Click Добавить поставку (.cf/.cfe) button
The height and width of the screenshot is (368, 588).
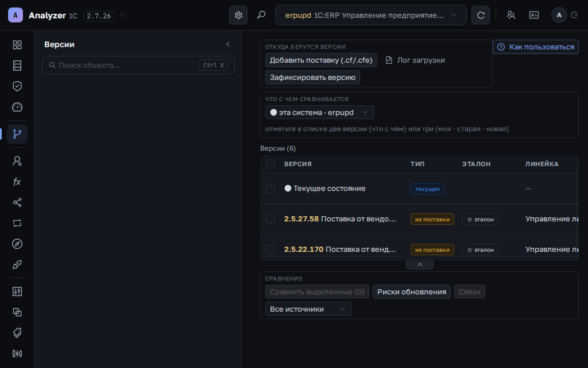(322, 60)
